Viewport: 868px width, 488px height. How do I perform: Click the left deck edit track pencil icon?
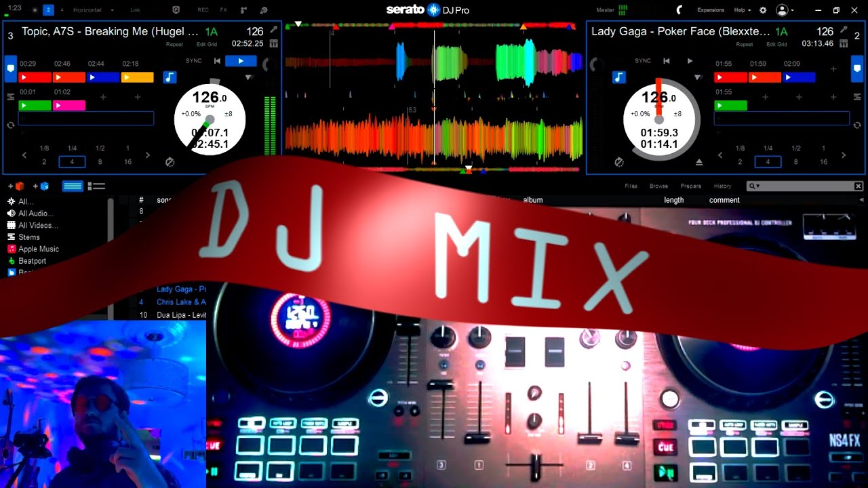pos(273,30)
